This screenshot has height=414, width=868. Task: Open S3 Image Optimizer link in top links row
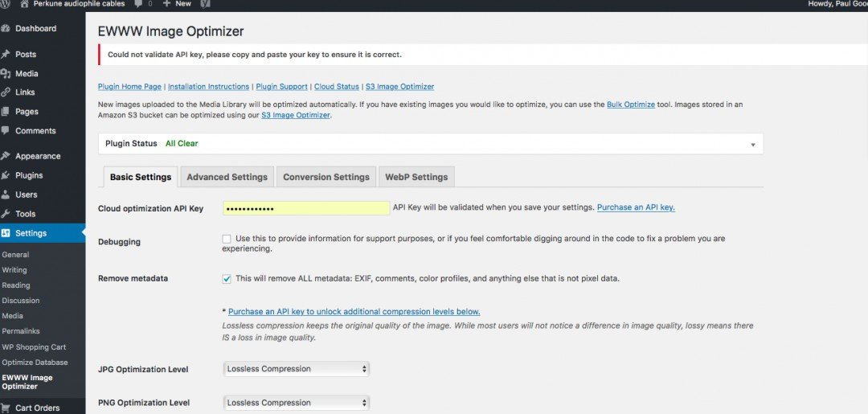pyautogui.click(x=399, y=87)
